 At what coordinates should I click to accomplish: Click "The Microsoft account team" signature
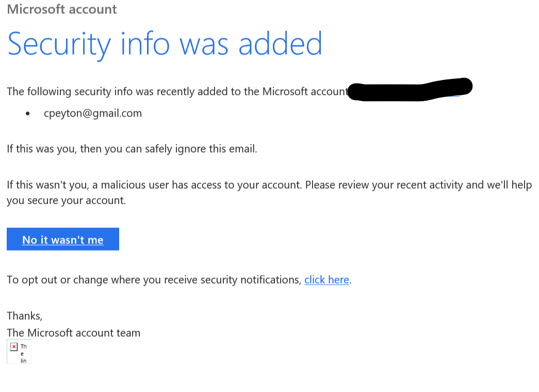pos(73,333)
